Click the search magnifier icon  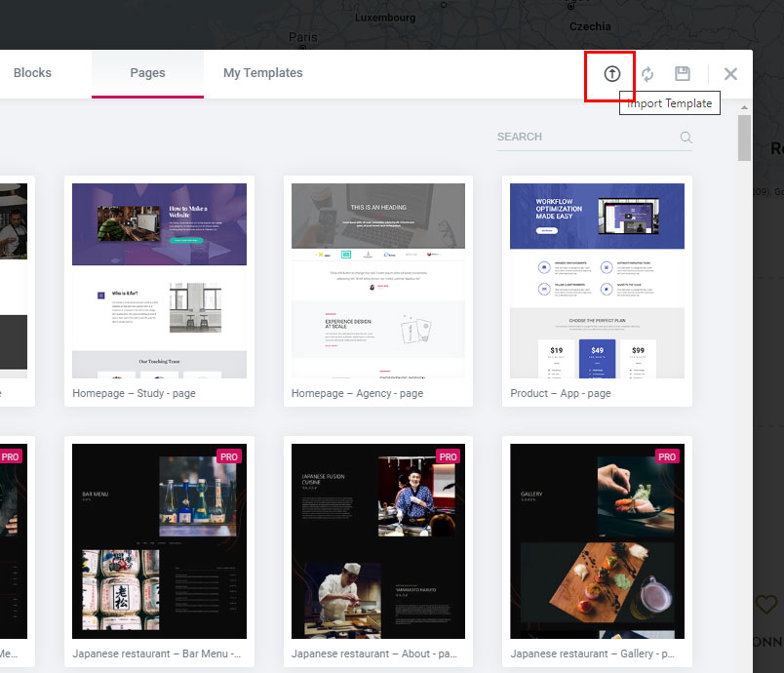coord(686,137)
